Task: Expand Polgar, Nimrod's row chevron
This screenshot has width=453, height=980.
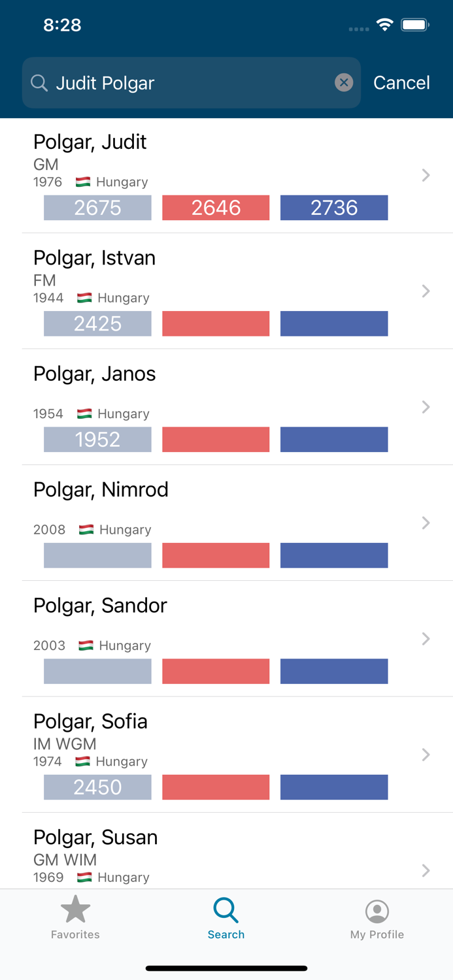Action: (x=426, y=523)
